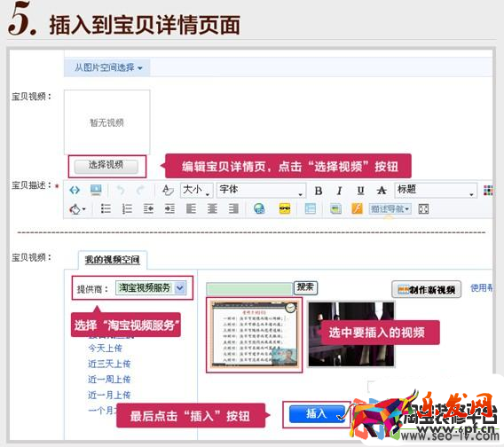504x447 pixels.
Task: Click the Flash insert icon
Action: tap(357, 209)
